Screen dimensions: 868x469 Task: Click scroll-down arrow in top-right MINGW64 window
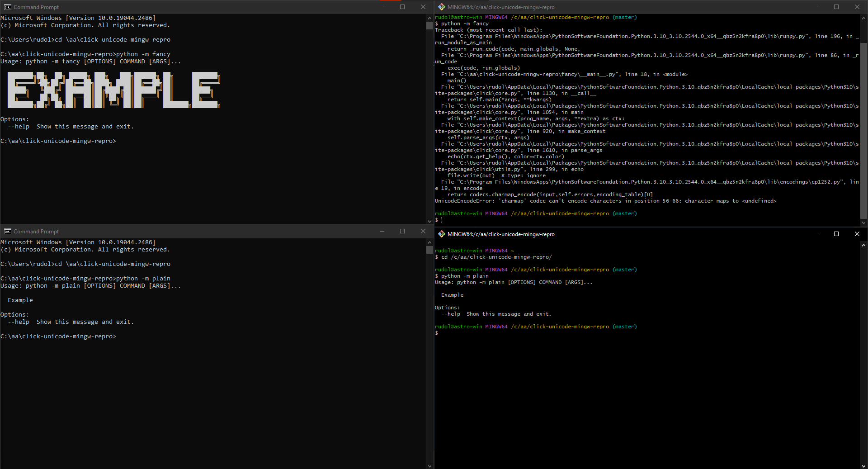pos(863,223)
